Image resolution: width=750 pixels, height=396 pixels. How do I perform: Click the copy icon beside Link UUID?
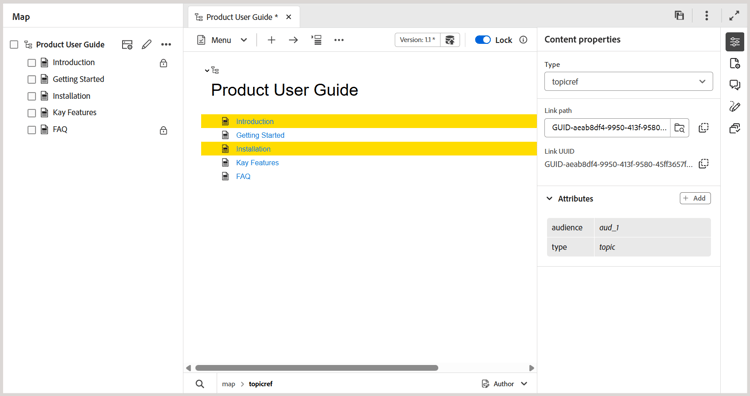click(703, 164)
